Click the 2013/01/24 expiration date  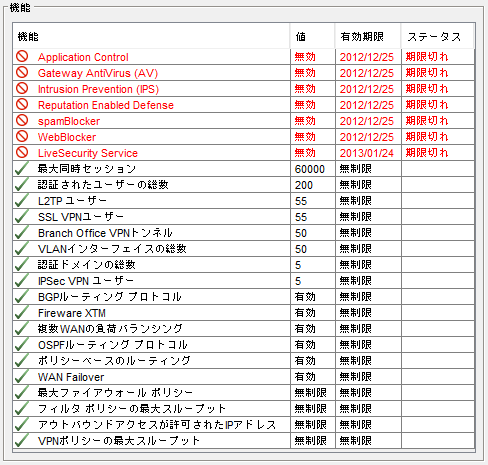point(367,153)
